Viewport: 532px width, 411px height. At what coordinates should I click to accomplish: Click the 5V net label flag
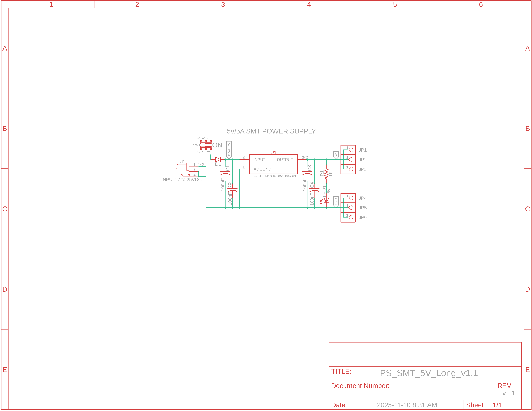[336, 155]
